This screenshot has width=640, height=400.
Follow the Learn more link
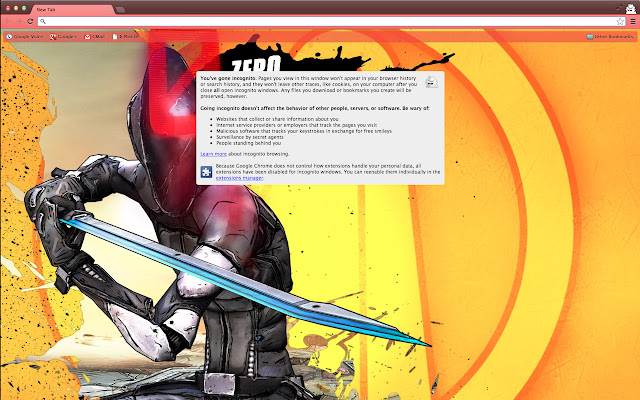coord(213,154)
